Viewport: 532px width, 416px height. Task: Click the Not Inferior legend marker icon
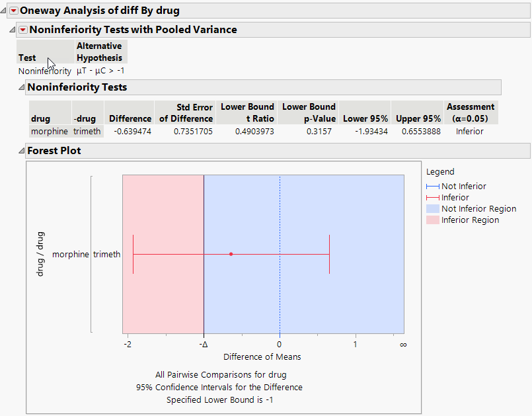click(x=434, y=186)
